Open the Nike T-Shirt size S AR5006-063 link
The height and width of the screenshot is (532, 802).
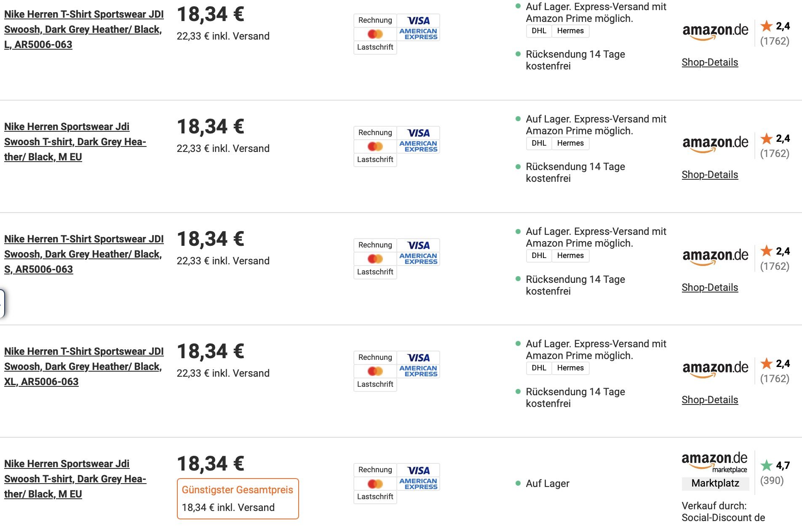[84, 254]
